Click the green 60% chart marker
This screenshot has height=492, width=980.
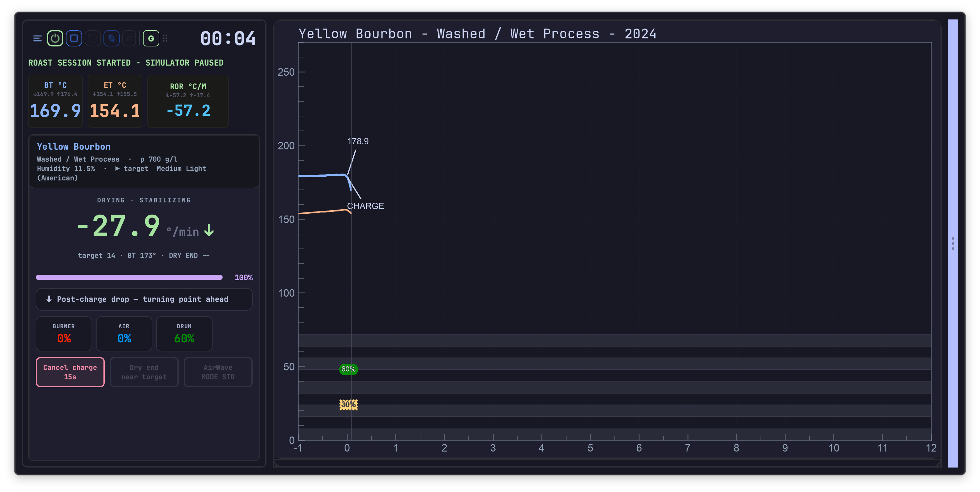[348, 369]
